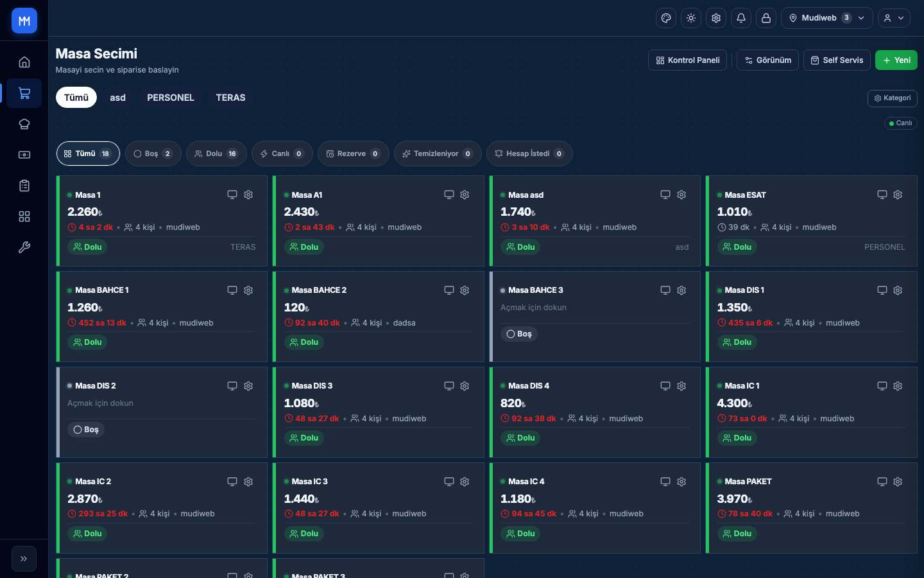The image size is (924, 578).
Task: Click Dolu badge on Masa 1 card
Action: tap(88, 247)
